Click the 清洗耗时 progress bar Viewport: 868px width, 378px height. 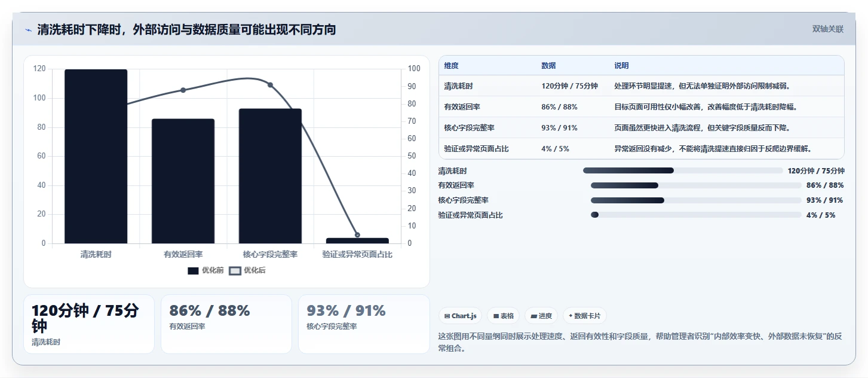pyautogui.click(x=683, y=170)
